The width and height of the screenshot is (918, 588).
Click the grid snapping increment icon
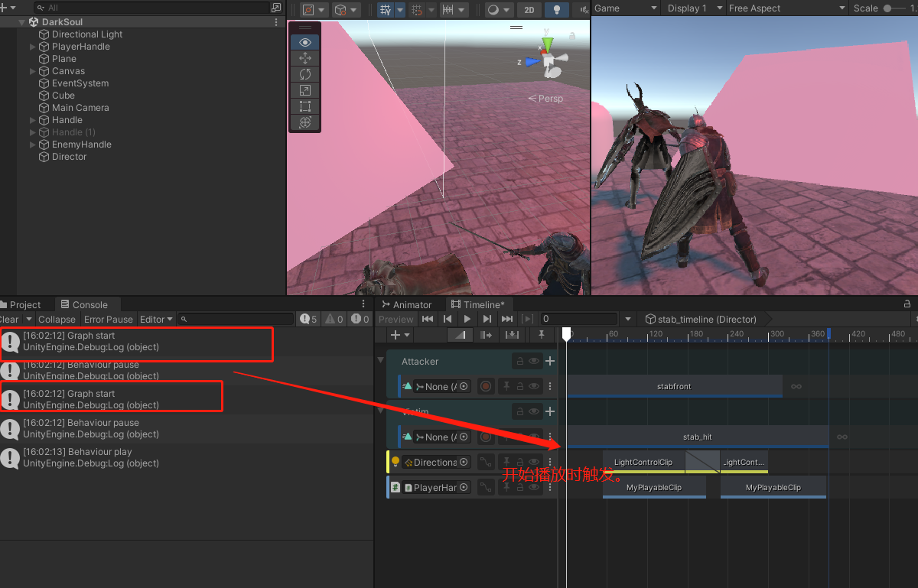(x=448, y=9)
